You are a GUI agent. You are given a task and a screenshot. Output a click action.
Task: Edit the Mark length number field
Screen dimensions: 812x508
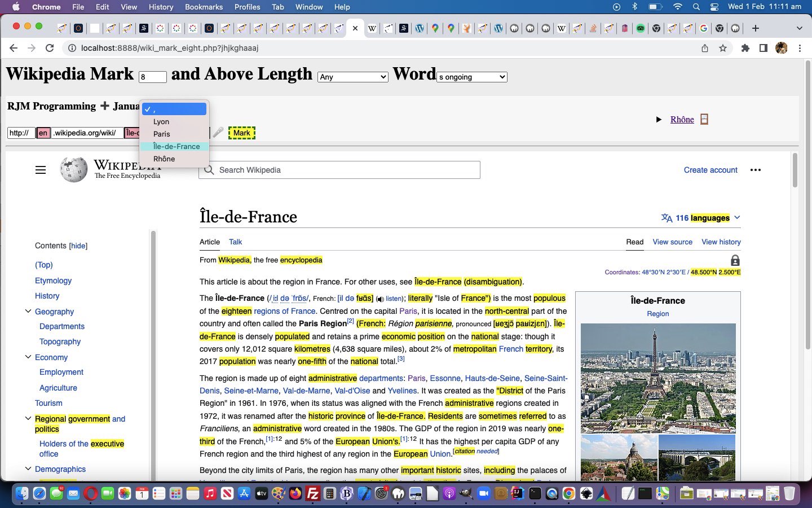coord(153,77)
